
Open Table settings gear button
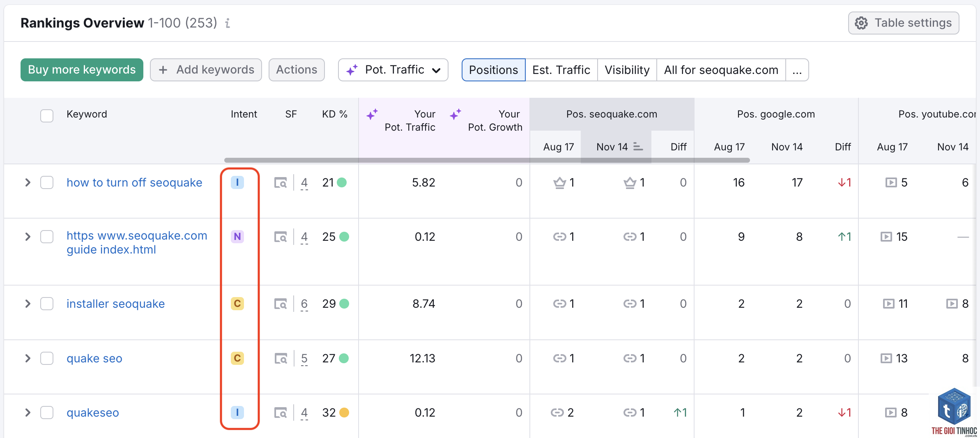904,23
